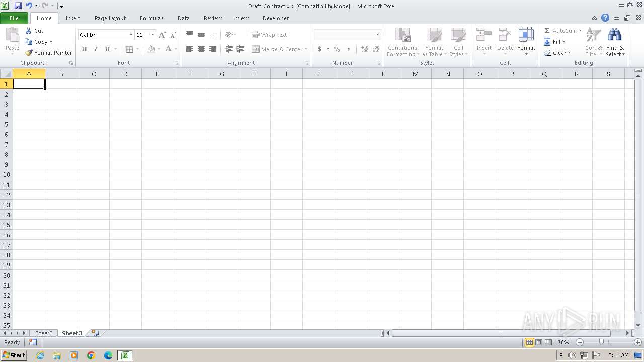
Task: Click the Top Align icon
Action: 190,35
